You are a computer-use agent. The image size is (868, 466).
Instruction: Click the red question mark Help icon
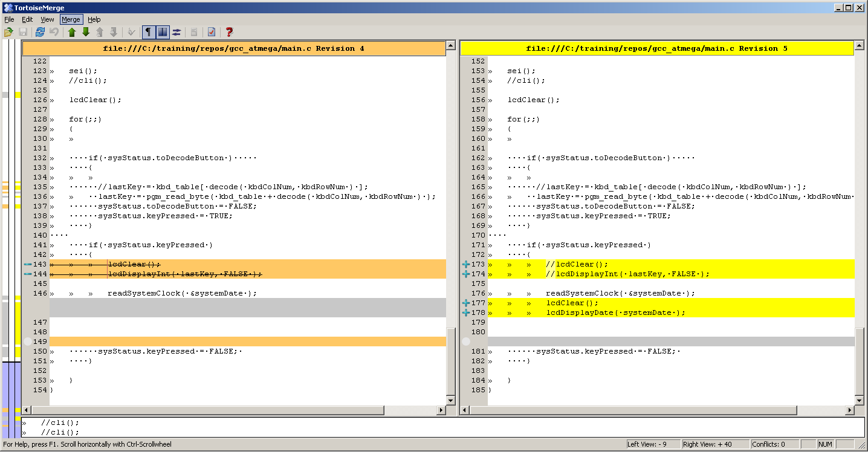tap(229, 32)
